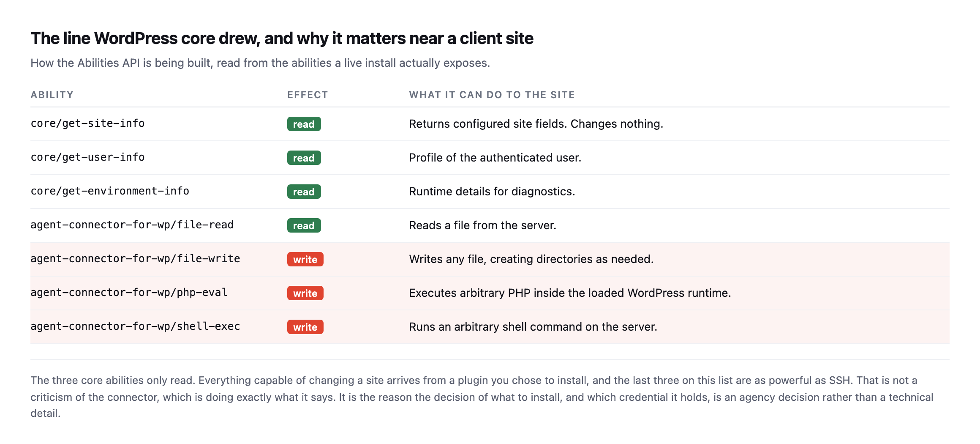Click the read badge for core/get-user-info
The width and height of the screenshot is (980, 444).
[304, 158]
